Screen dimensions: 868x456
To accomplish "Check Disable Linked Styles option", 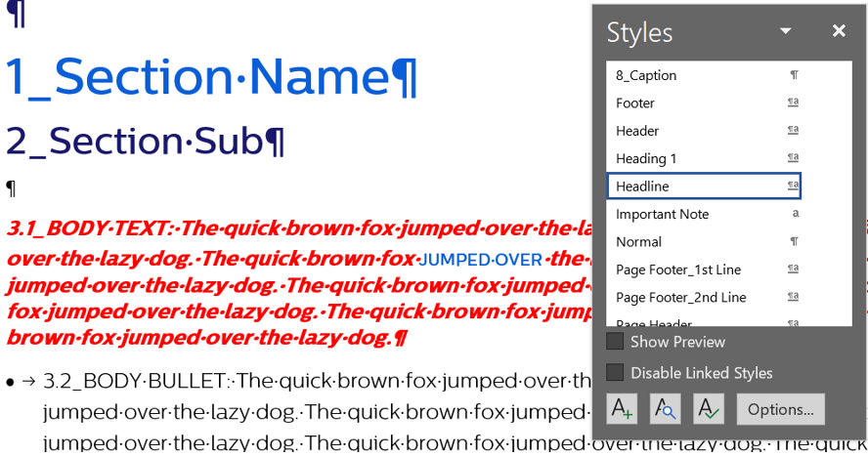I will pos(615,373).
